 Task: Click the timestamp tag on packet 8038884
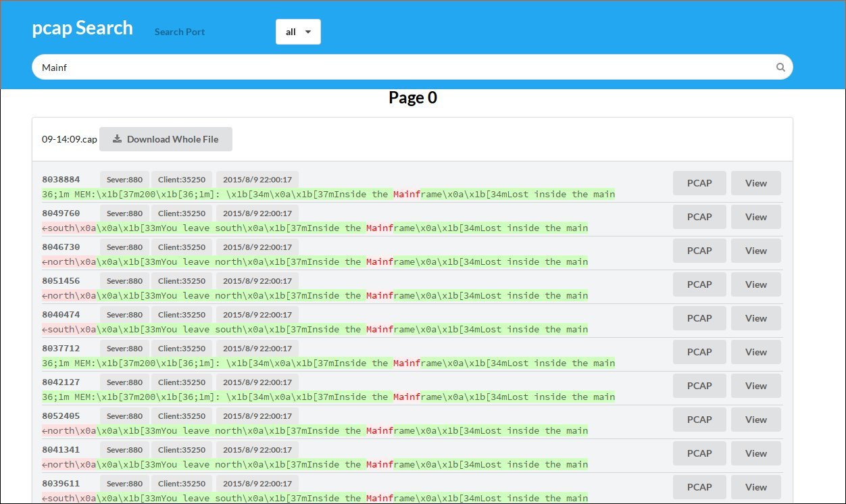tap(257, 180)
